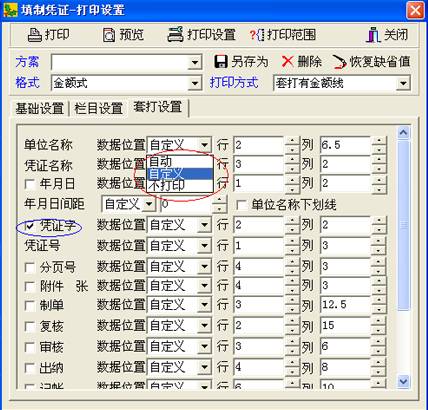
Task: Click the 单位名称 列 input field
Action: 345,145
